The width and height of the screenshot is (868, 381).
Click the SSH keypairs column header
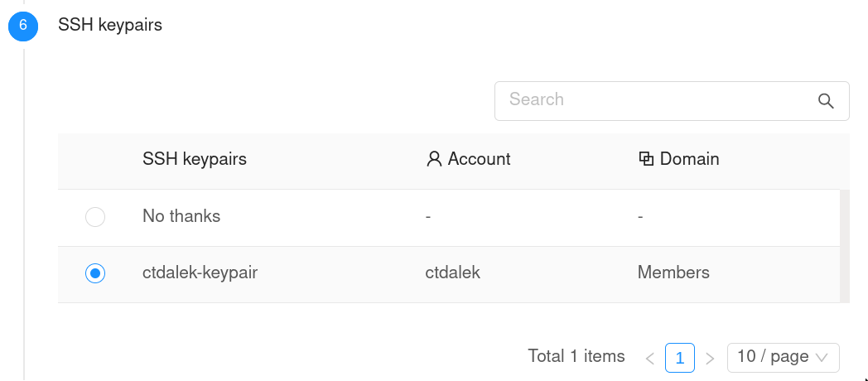pyautogui.click(x=195, y=159)
